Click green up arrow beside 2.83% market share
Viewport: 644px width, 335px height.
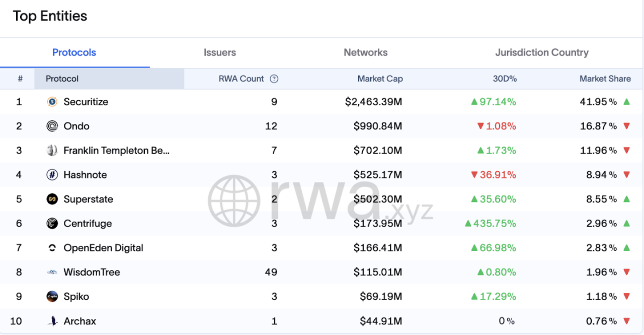[626, 248]
